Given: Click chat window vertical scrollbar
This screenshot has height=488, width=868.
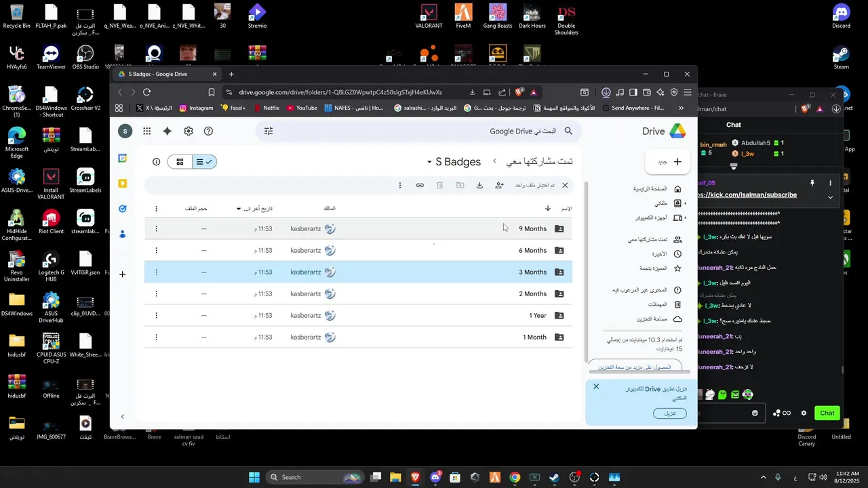Looking at the screenshot, I should [843, 369].
